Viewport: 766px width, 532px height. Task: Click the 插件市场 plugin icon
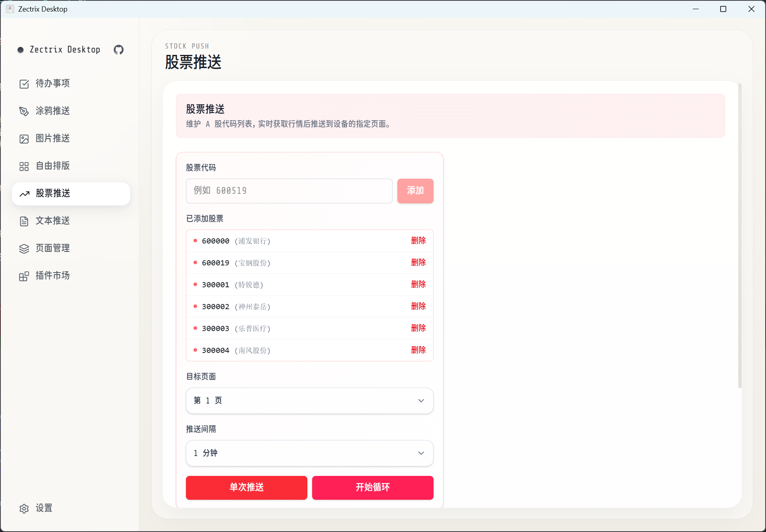pyautogui.click(x=24, y=276)
